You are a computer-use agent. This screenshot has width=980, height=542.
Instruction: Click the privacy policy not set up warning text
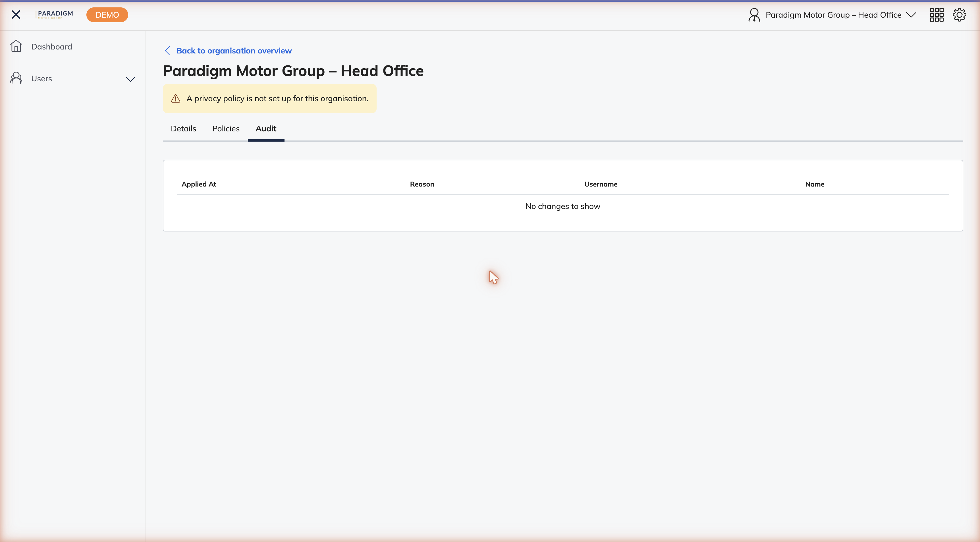pos(277,99)
